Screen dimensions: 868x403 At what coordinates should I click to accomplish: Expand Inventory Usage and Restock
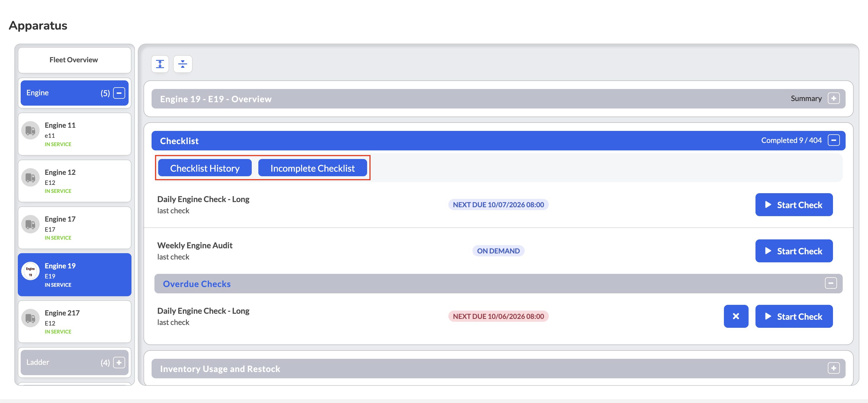834,368
